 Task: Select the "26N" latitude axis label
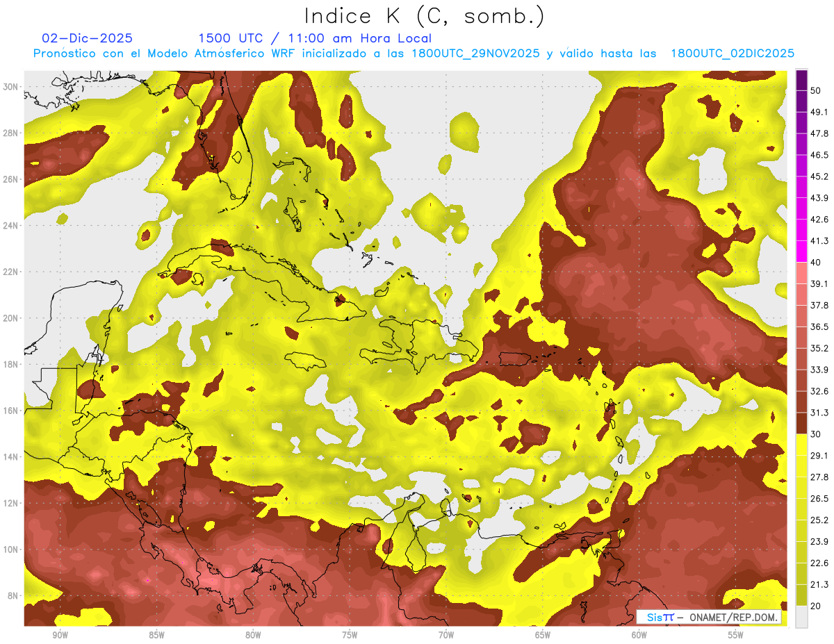pos(10,179)
